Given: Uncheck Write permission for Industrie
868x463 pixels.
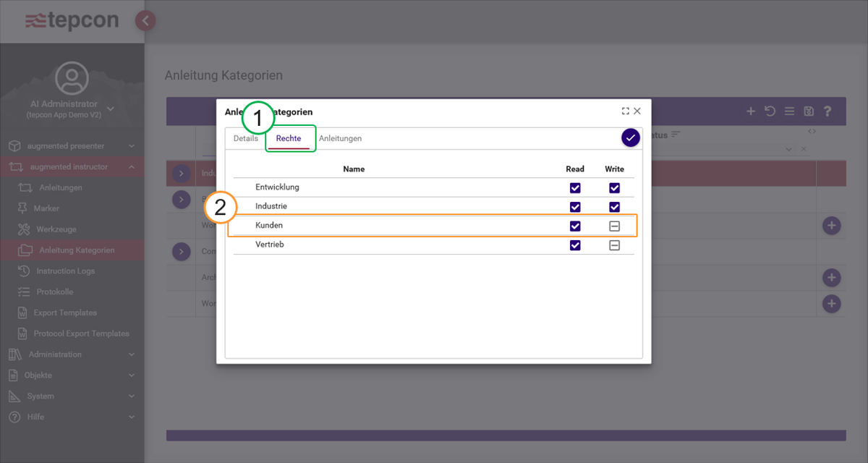Looking at the screenshot, I should (x=614, y=207).
